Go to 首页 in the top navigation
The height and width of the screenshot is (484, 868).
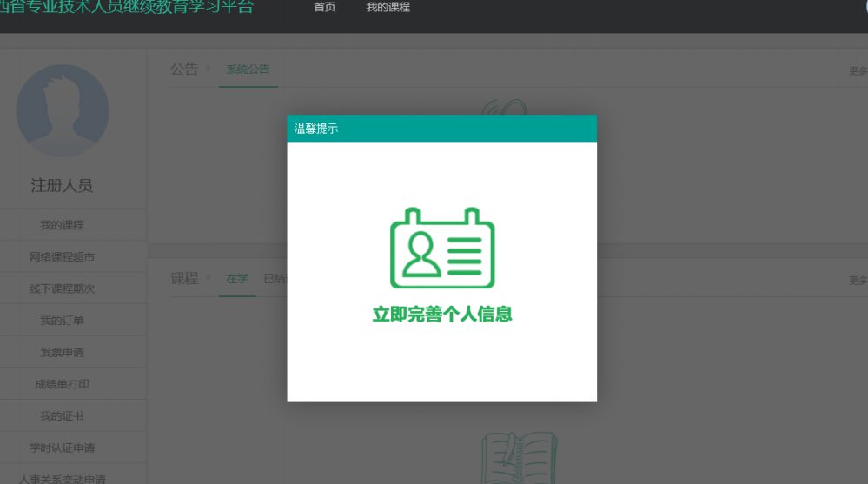(324, 8)
